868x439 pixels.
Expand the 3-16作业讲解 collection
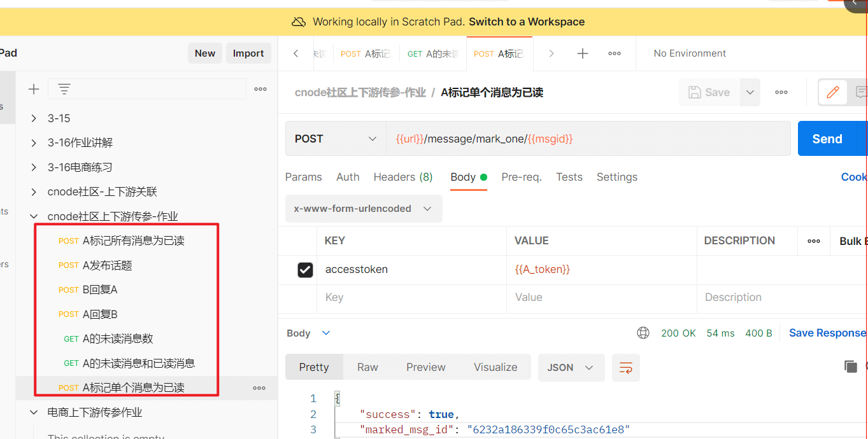coord(34,143)
